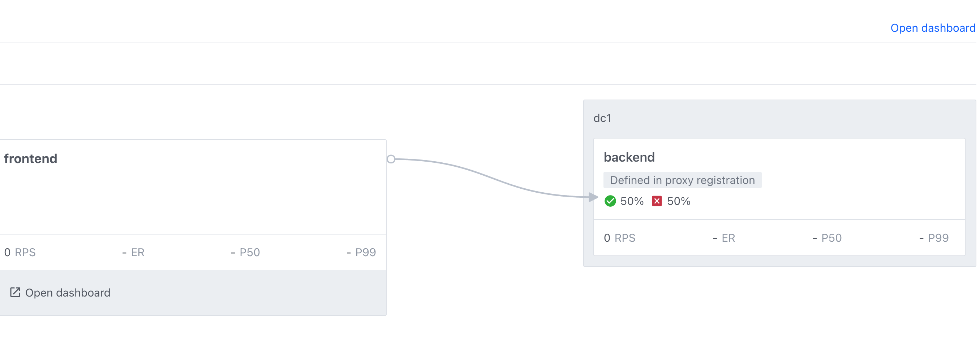Click the green success checkmark icon
Viewport: 980px width, 342px height.
(x=611, y=201)
